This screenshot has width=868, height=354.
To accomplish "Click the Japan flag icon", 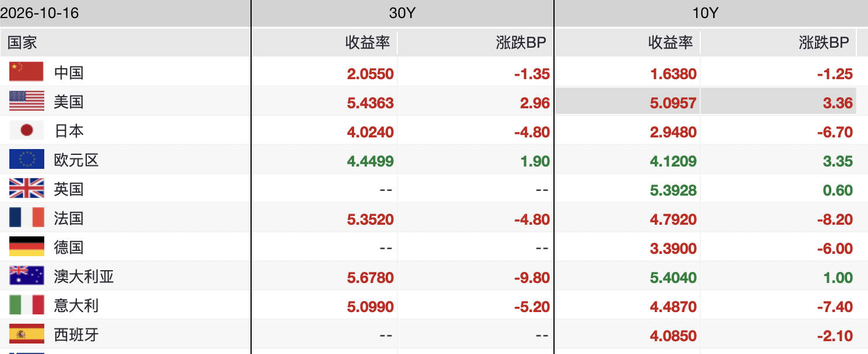I will pos(27,130).
